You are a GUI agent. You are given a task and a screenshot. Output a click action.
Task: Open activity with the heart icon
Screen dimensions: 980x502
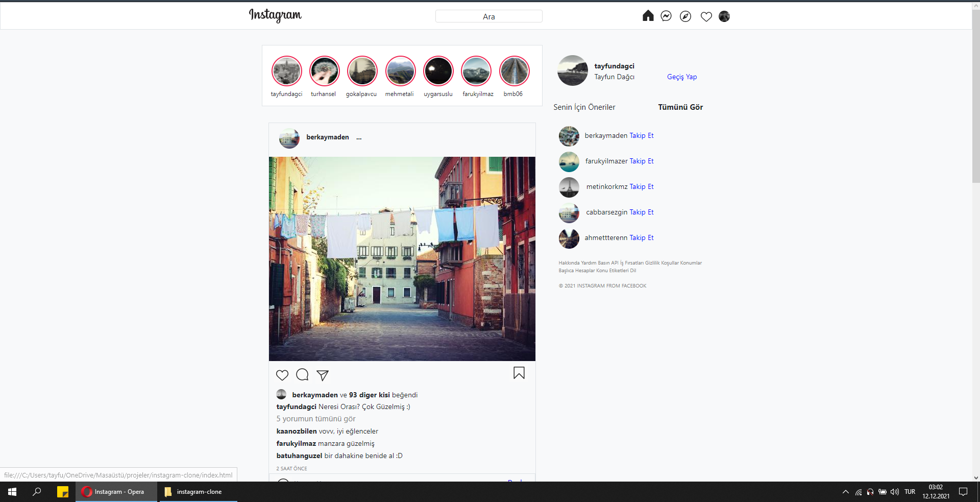tap(705, 16)
